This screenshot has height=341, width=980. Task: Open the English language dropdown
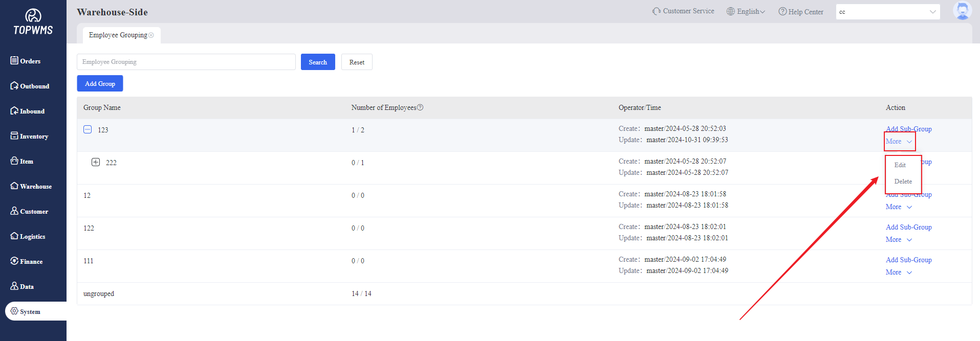click(746, 12)
